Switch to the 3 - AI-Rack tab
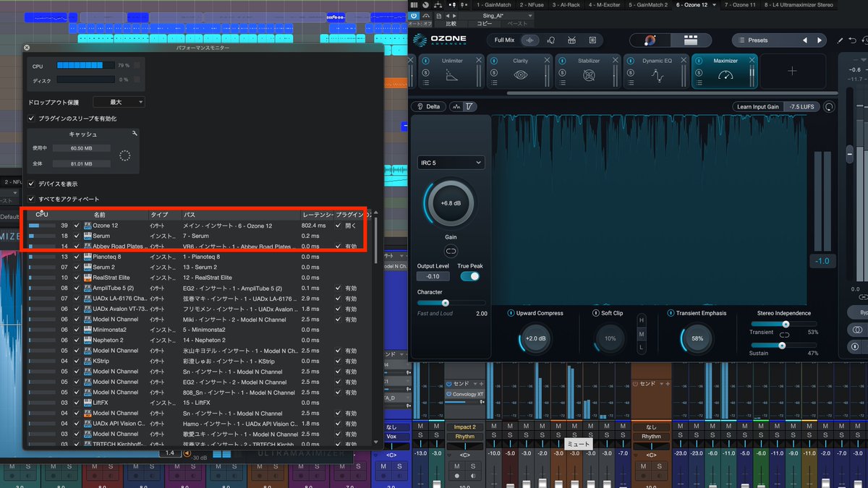The height and width of the screenshot is (488, 868). [566, 4]
